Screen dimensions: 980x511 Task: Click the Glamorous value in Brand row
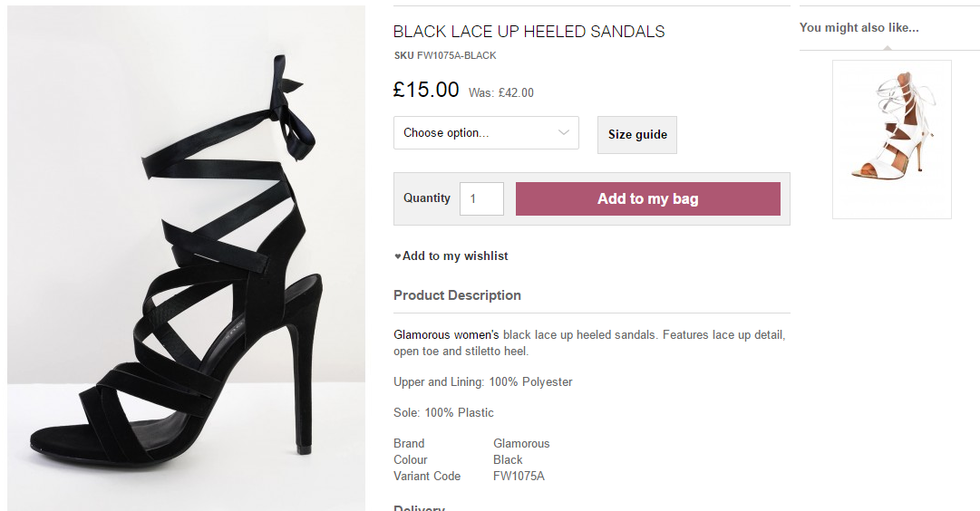click(x=521, y=444)
